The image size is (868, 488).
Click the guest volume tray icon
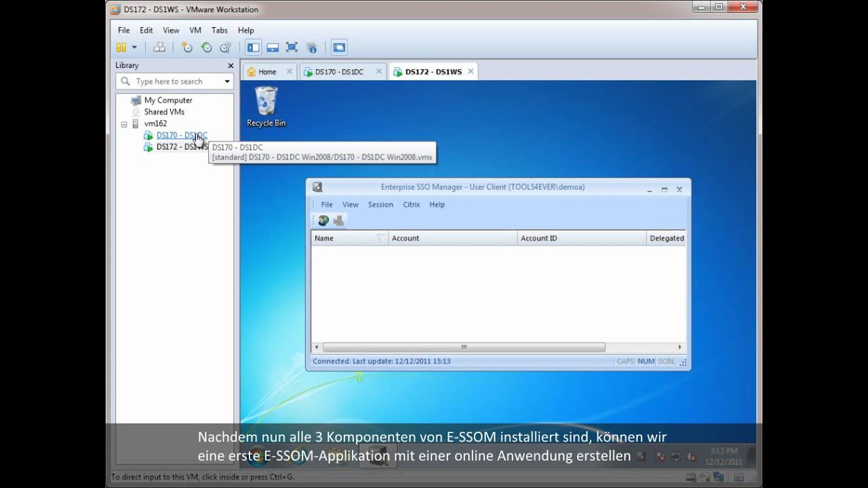691,457
